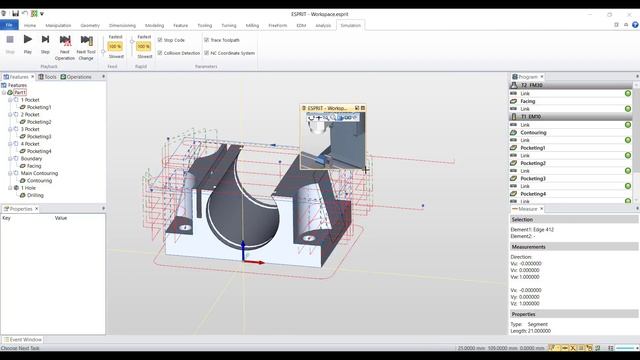Click the Step playback icon
Viewport: 640px width, 360px height.
click(45, 40)
